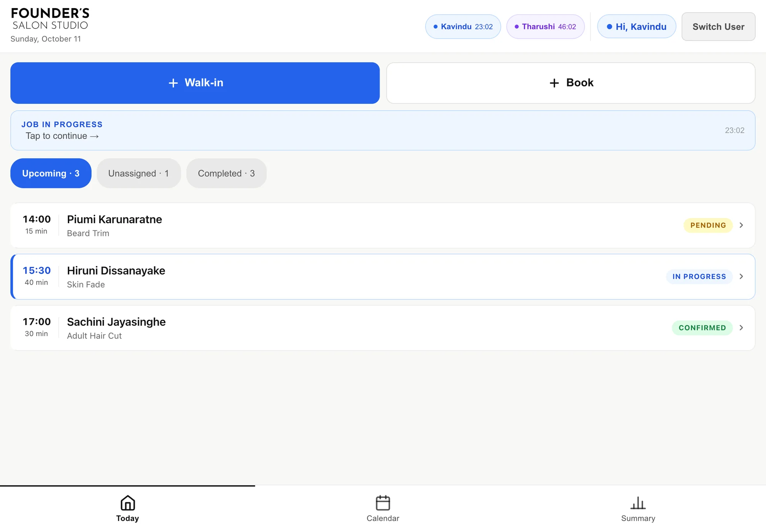Click the blue dot beside Hi, Kavindu

pyautogui.click(x=609, y=27)
